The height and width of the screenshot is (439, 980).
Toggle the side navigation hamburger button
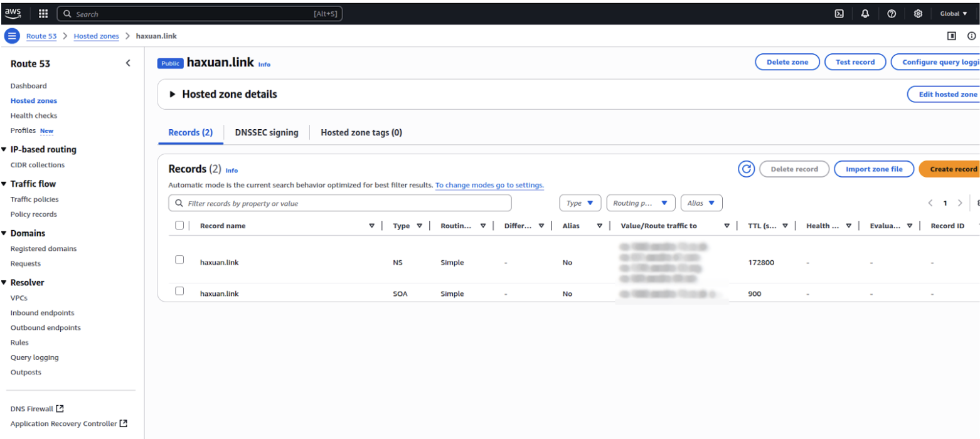point(11,36)
